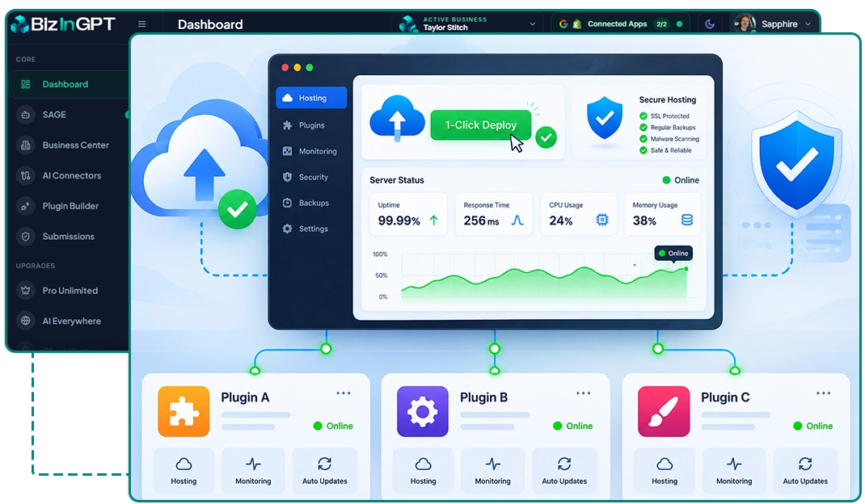The height and width of the screenshot is (504, 865).
Task: Click Monitoring under Plugin B
Action: click(492, 470)
